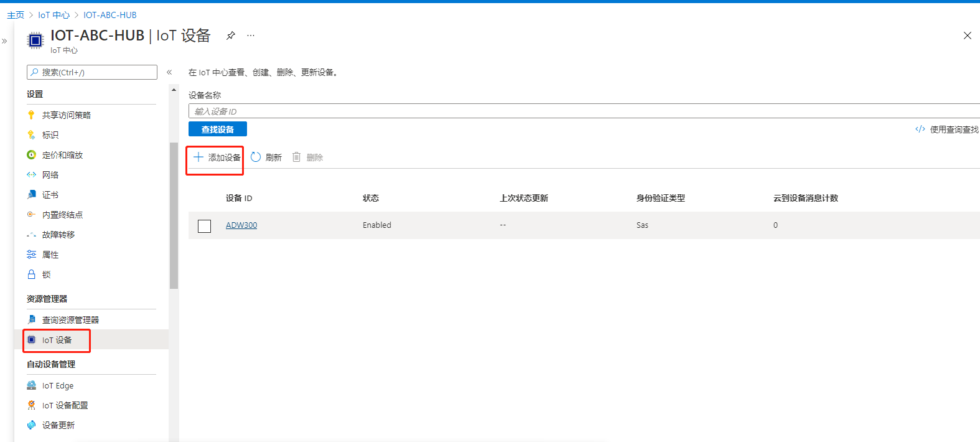Viewport: 980px width, 442px height.
Task: Go to 主页 breadcrumb link
Action: click(16, 15)
